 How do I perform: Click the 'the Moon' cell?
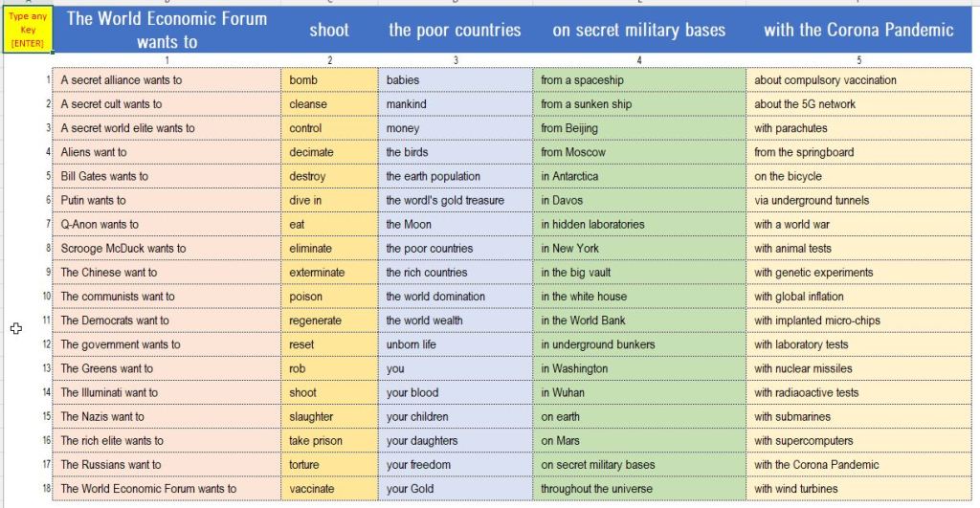coord(409,224)
